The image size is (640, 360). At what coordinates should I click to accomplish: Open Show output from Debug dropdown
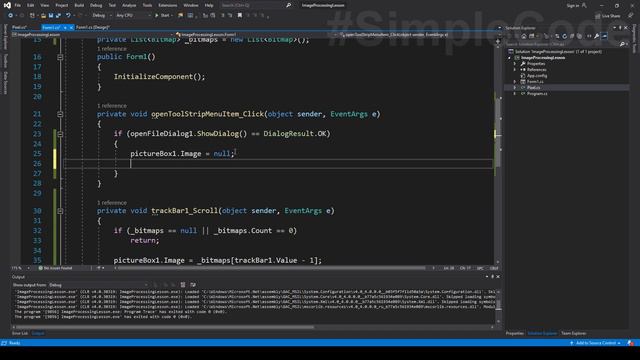coord(98,285)
